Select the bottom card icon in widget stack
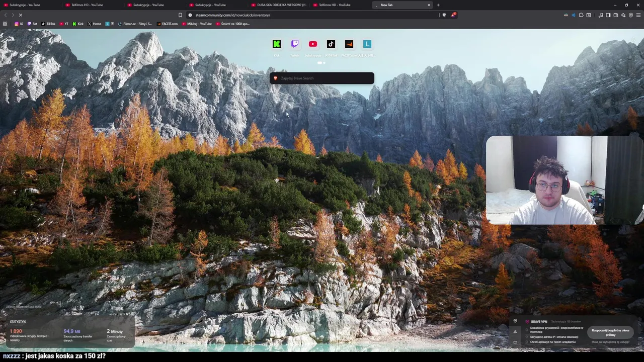Viewport: 644px width, 362px height. click(515, 342)
